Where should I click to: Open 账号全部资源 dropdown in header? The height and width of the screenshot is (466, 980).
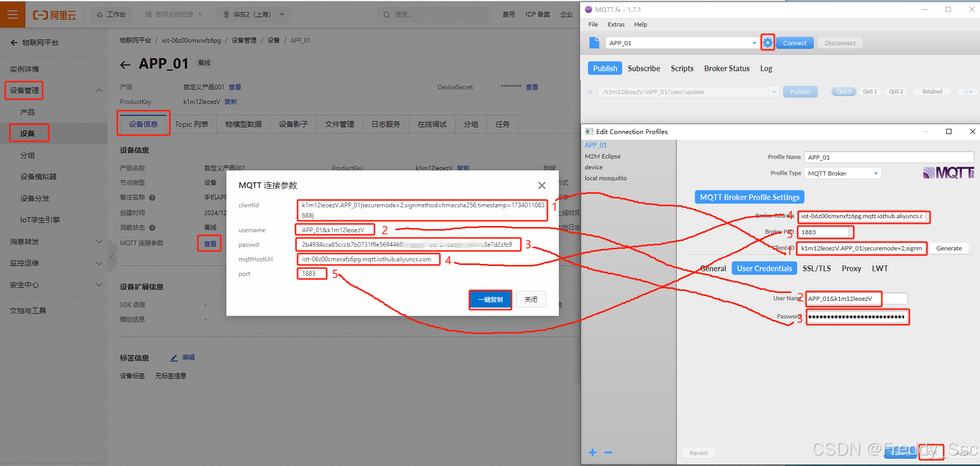tap(174, 15)
